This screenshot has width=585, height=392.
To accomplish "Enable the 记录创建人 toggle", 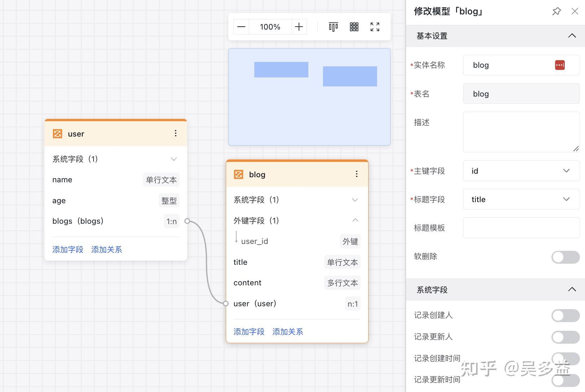I will (x=565, y=315).
